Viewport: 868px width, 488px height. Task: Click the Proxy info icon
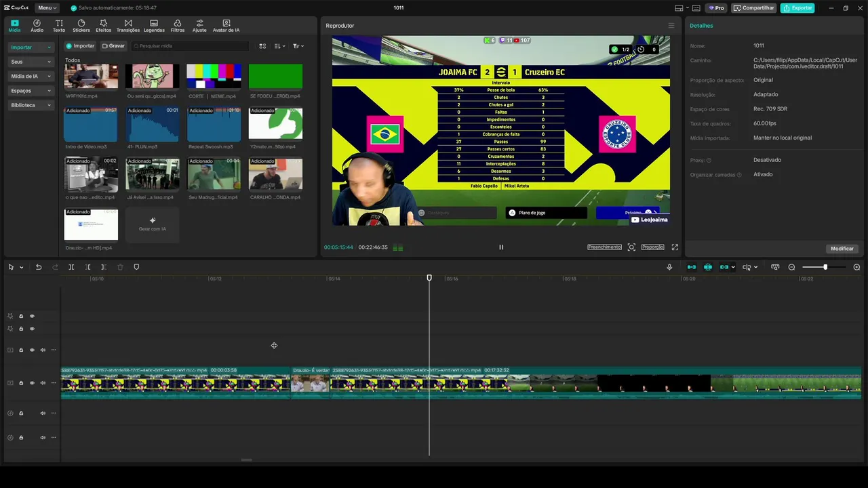click(709, 161)
